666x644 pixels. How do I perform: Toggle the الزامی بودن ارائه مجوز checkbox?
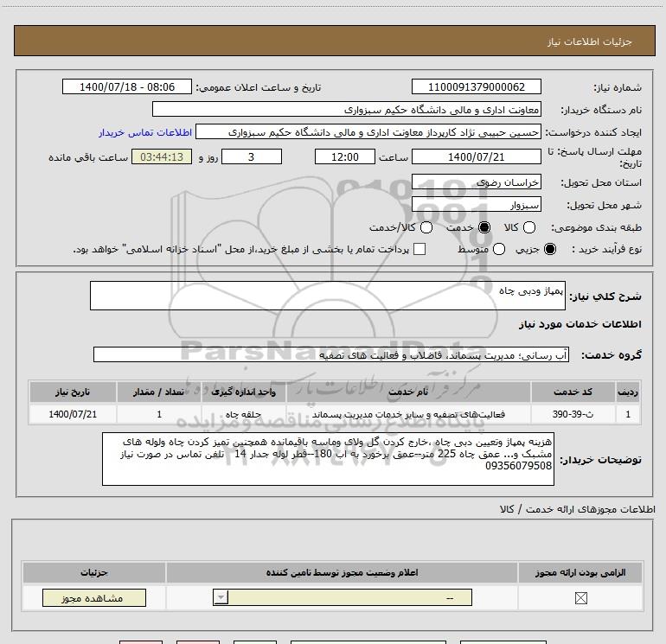click(x=581, y=598)
